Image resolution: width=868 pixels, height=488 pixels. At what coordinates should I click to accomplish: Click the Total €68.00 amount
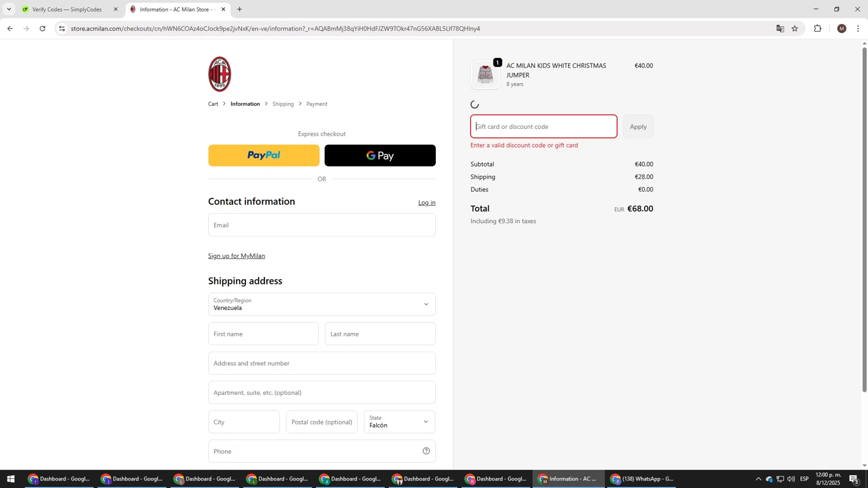(640, 209)
